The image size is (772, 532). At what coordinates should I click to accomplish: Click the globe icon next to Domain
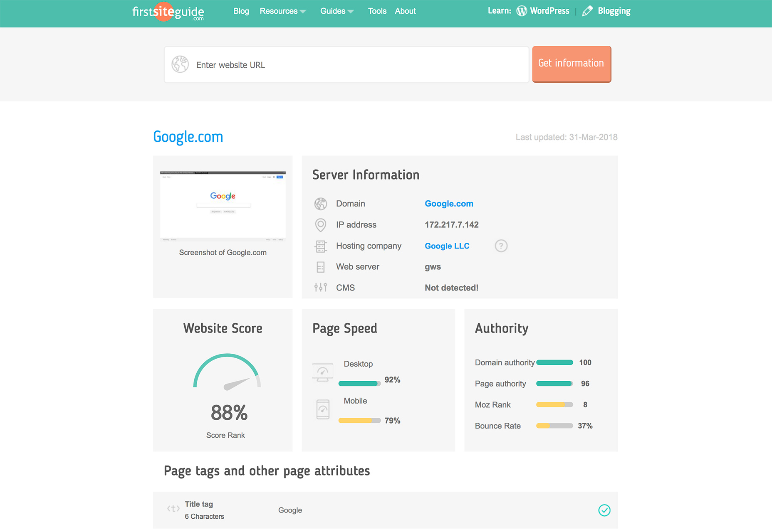(x=320, y=204)
